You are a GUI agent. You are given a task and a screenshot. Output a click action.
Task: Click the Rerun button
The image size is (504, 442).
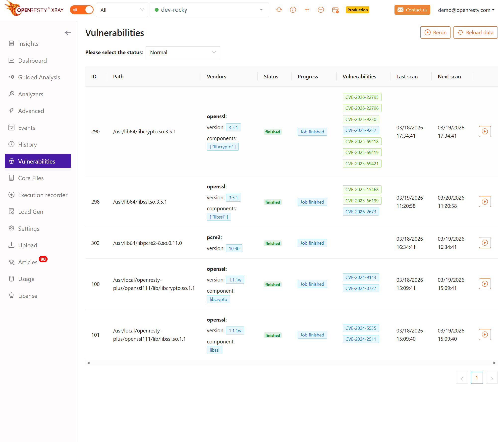[435, 33]
